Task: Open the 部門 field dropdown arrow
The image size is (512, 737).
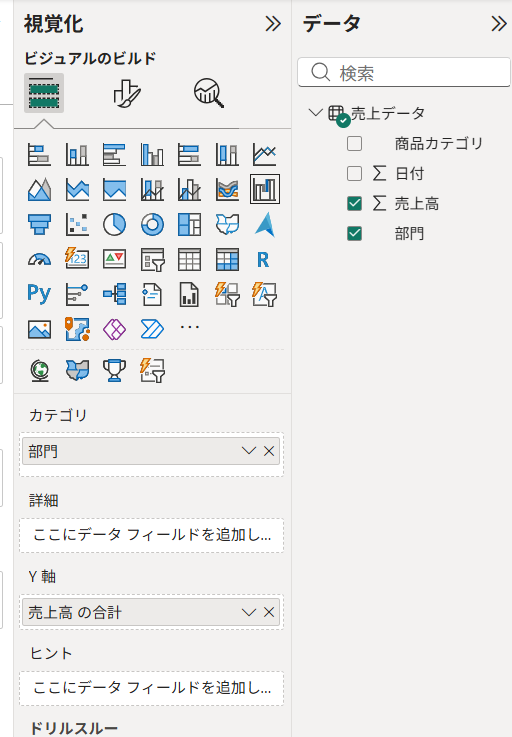Action: coord(249,451)
